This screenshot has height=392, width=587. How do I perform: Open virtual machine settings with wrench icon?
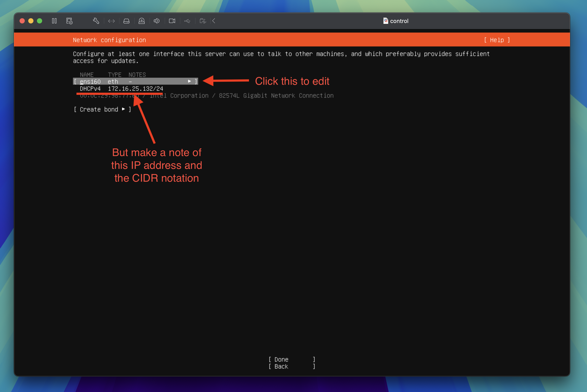pos(96,21)
